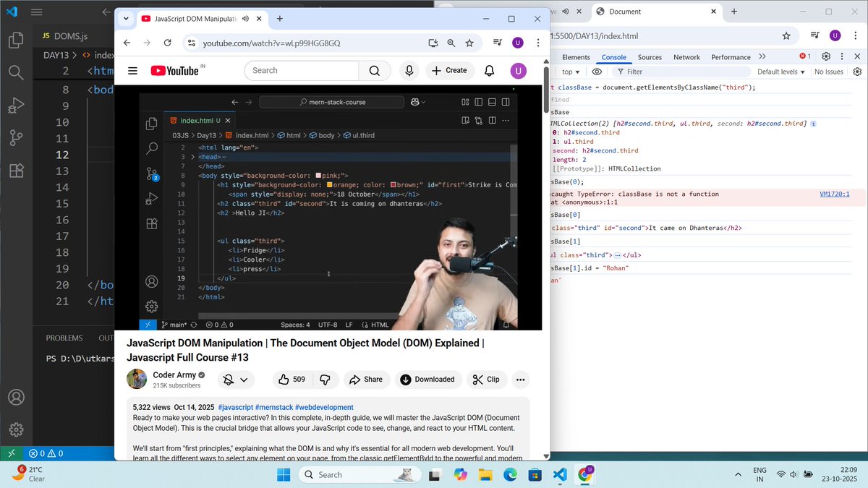Screen dimensions: 868x488
Task: Open media control icon in YouTube window
Action: tap(498, 43)
